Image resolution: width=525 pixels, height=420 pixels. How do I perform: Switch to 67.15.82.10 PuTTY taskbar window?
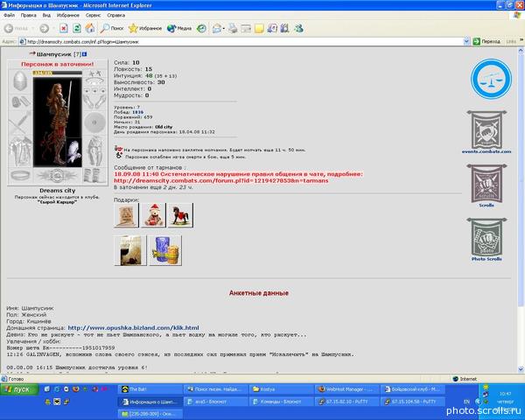347,402
